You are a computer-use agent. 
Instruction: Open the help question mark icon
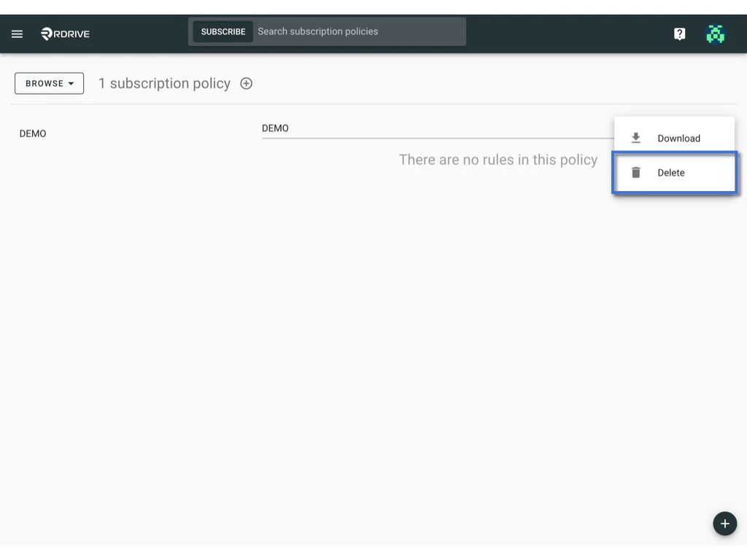(679, 34)
